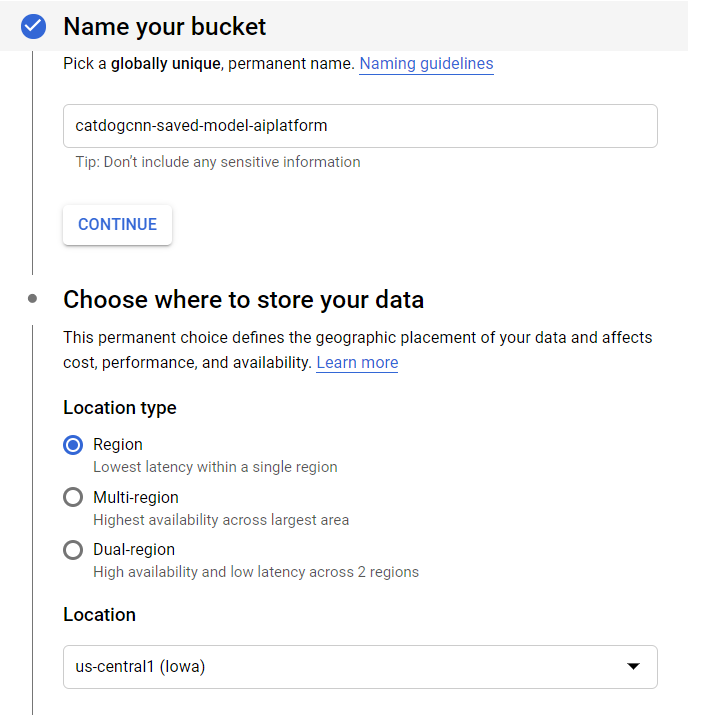The image size is (727, 715).
Task: Click the blue checkmark step icon
Action: 34,26
